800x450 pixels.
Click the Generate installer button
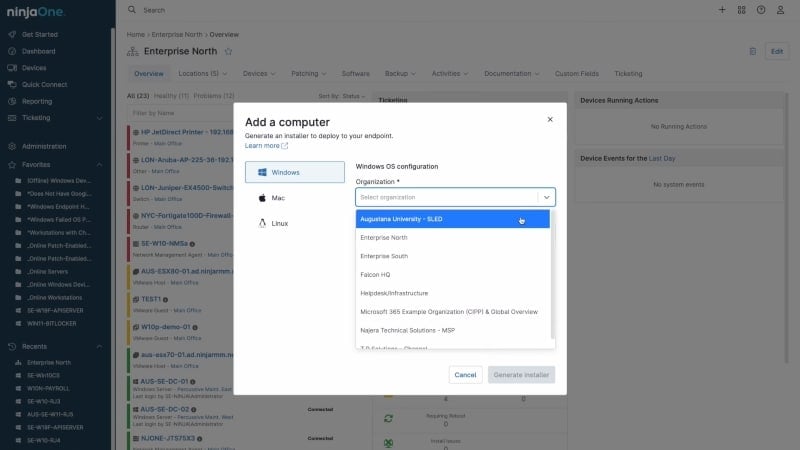tap(521, 374)
